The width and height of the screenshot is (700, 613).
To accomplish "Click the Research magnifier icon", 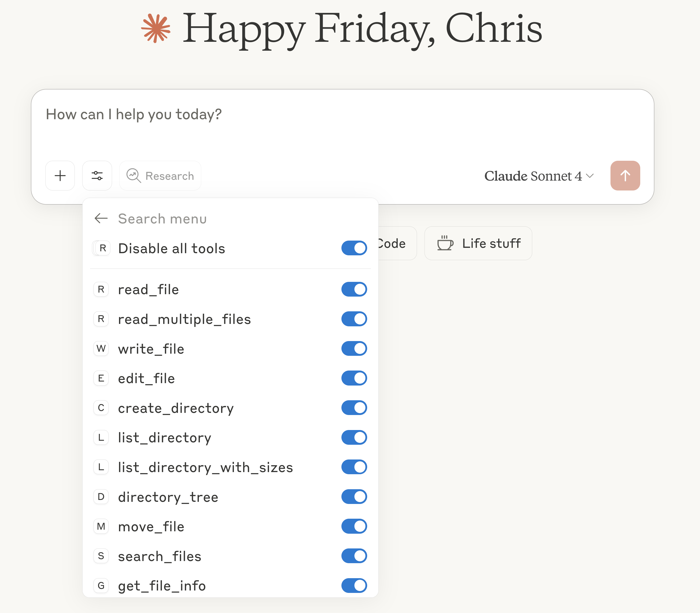I will [x=133, y=176].
